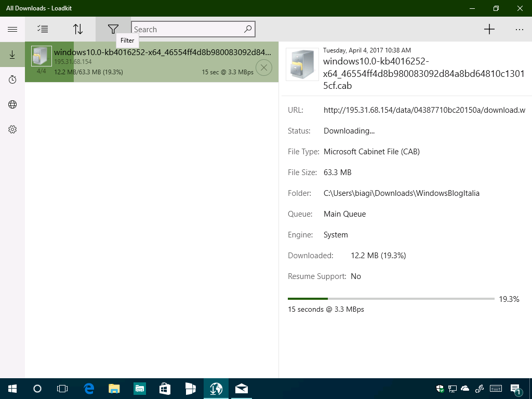Open Mail app from taskbar

(242, 389)
